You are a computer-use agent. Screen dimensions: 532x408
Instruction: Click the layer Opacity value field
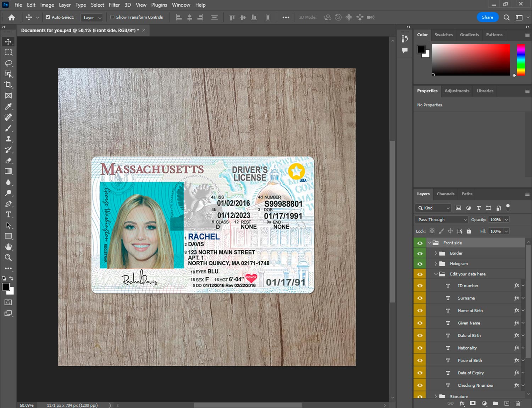point(495,219)
